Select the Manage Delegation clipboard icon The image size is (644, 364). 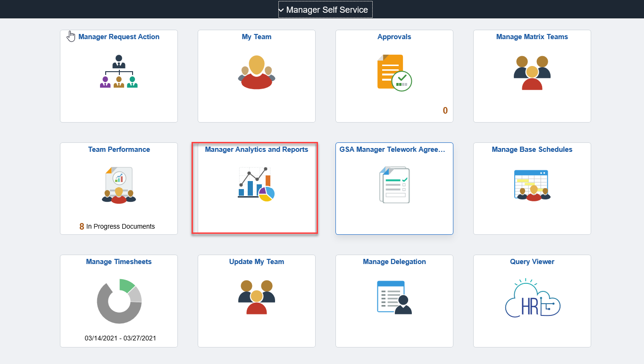394,297
